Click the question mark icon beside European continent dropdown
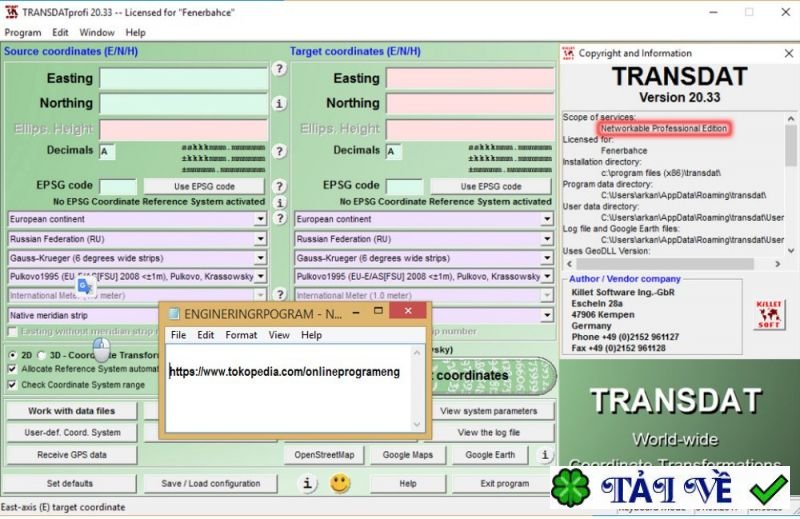This screenshot has height=519, width=800. point(279,218)
